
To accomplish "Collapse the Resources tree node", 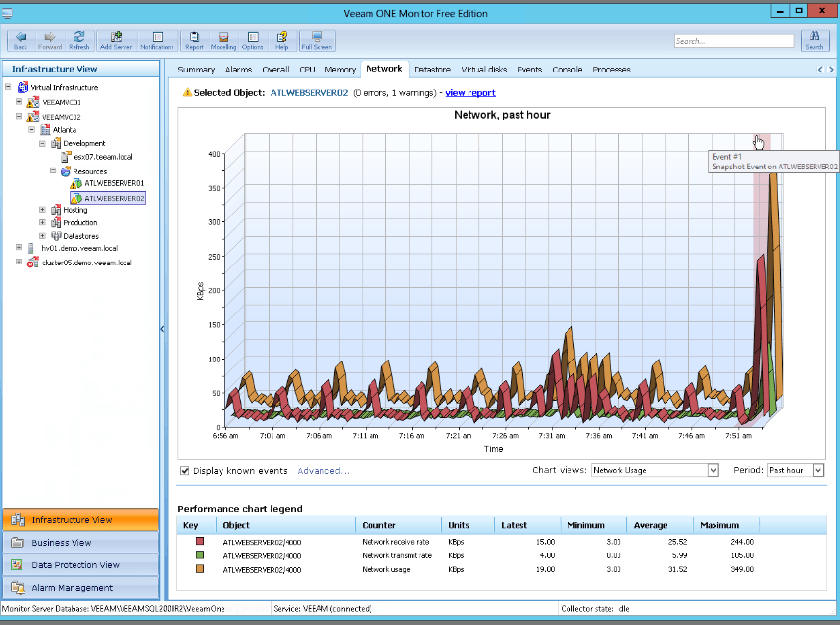I will 53,170.
